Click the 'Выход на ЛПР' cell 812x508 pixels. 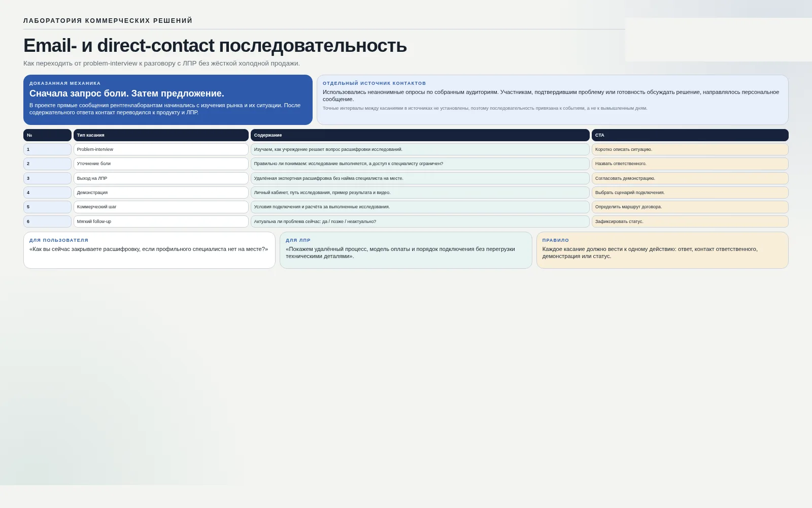click(161, 178)
